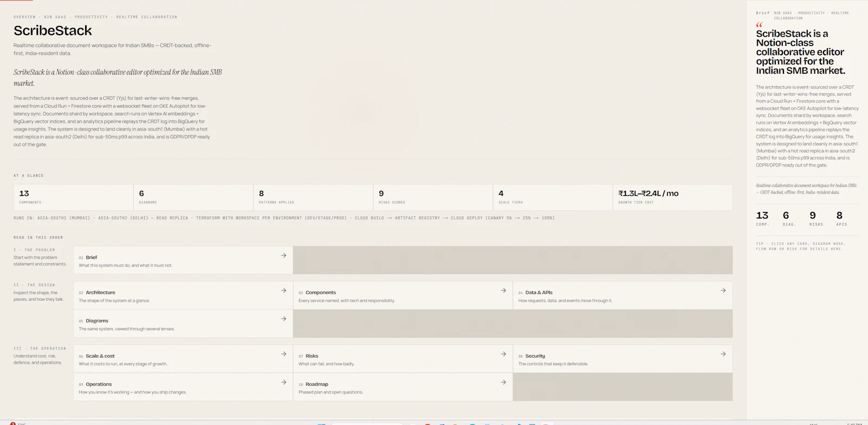Viewport: 868px width, 425px height.
Task: Click the arrow icon on the Roadmap card
Action: 503,382
